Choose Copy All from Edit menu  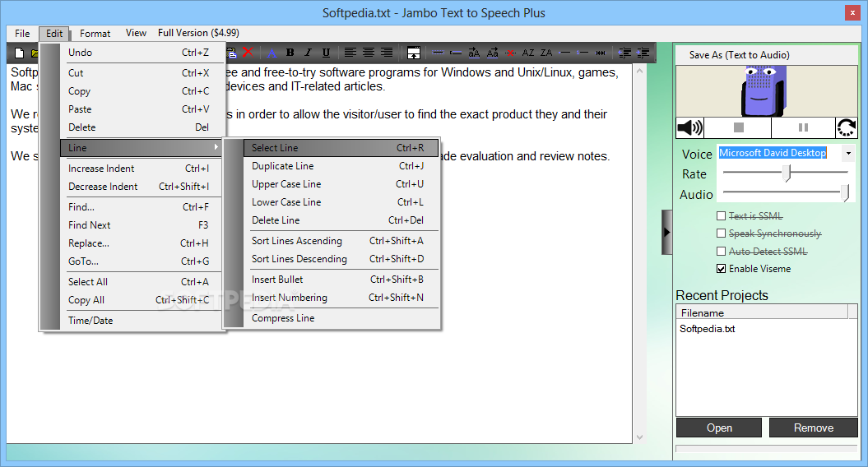(141, 300)
